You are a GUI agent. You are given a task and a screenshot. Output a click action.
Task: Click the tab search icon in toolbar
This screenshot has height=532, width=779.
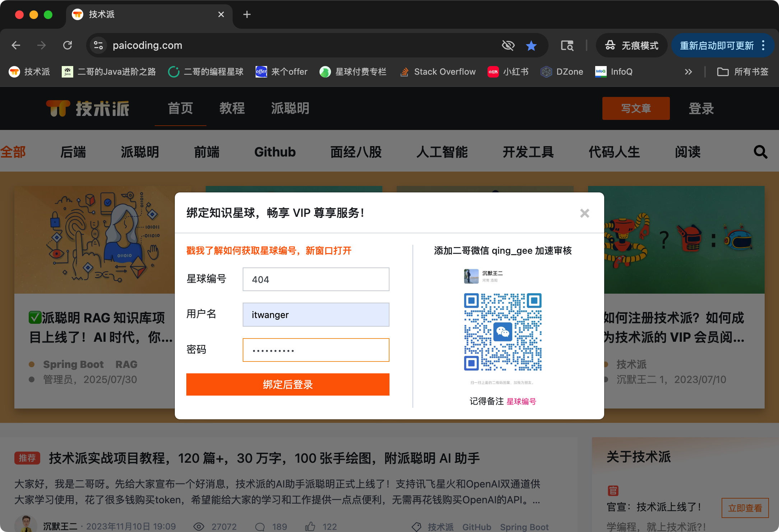[567, 46]
